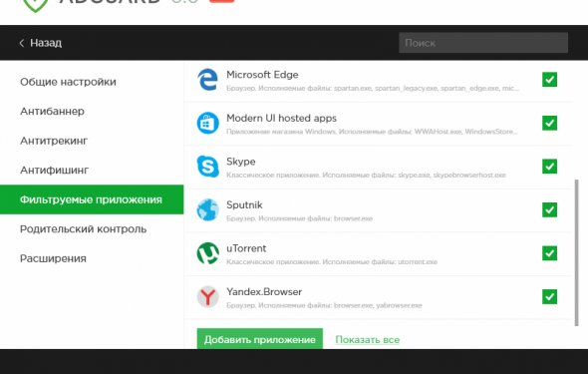The image size is (588, 374).
Task: Select the Modern UI hosted apps title
Action: pos(281,118)
